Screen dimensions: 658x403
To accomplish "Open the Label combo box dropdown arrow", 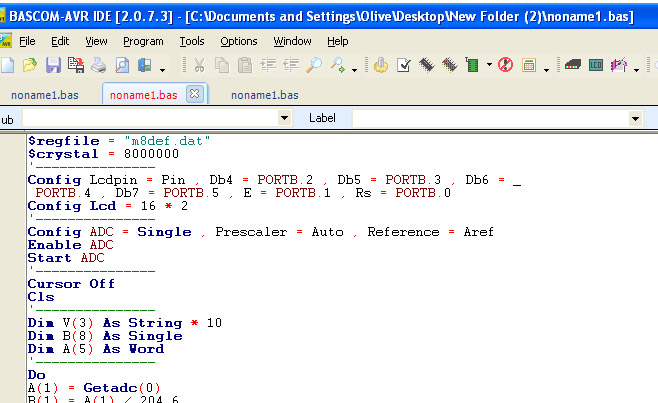I will [635, 118].
